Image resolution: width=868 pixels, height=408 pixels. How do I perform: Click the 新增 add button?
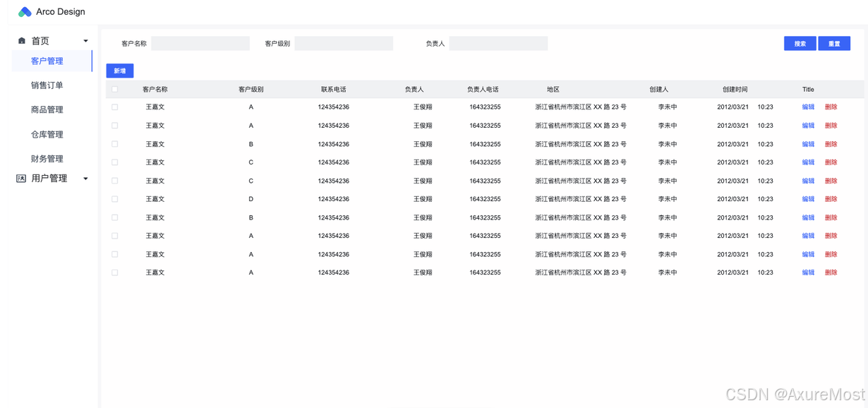[119, 71]
